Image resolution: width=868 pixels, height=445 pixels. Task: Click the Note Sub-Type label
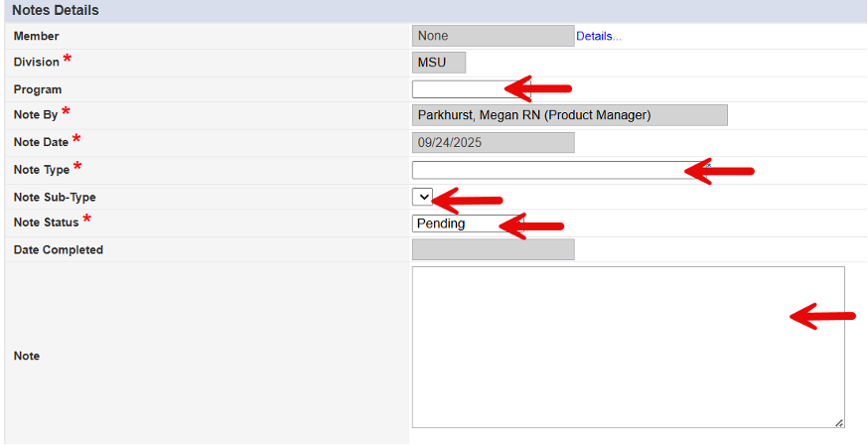tap(55, 198)
